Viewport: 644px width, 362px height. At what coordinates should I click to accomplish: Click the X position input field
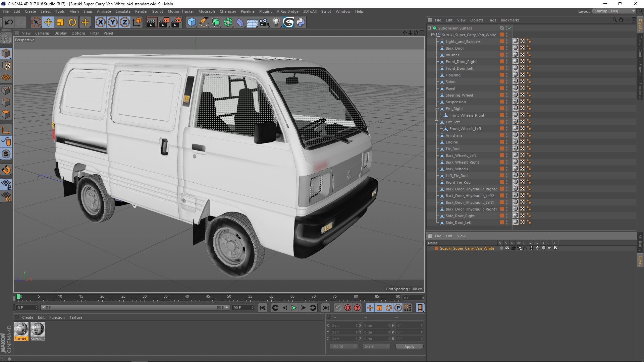[344, 325]
